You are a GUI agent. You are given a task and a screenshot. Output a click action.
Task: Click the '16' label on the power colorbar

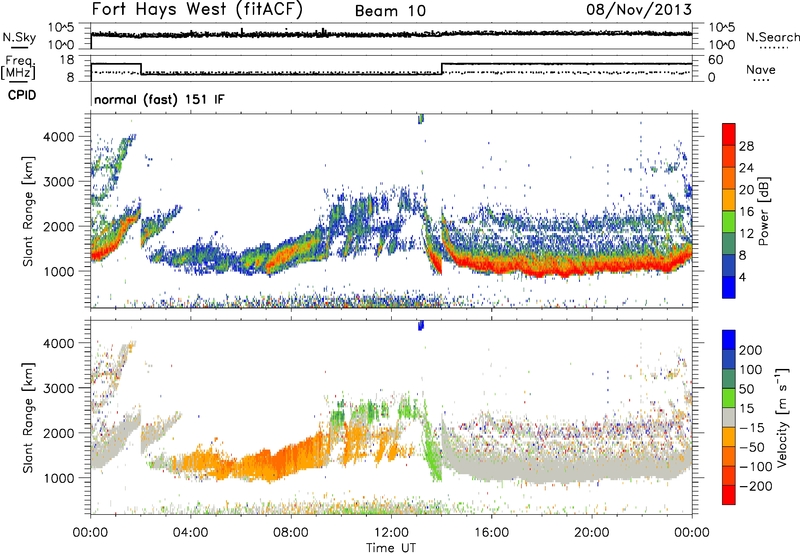[x=746, y=212]
